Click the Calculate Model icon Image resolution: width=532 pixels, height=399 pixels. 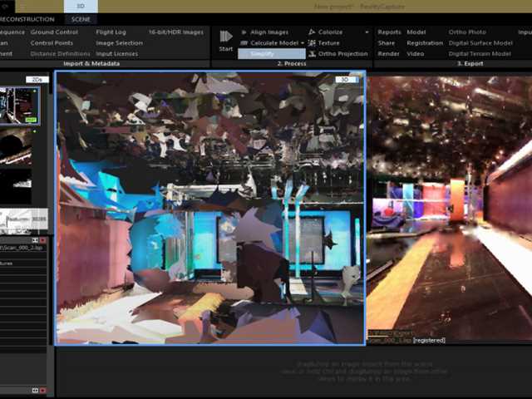[244, 42]
